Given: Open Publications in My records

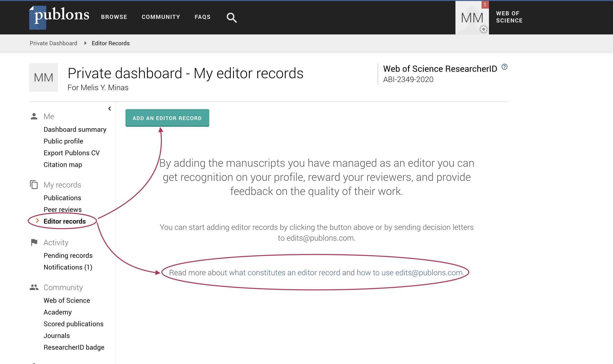Looking at the screenshot, I should pyautogui.click(x=62, y=198).
